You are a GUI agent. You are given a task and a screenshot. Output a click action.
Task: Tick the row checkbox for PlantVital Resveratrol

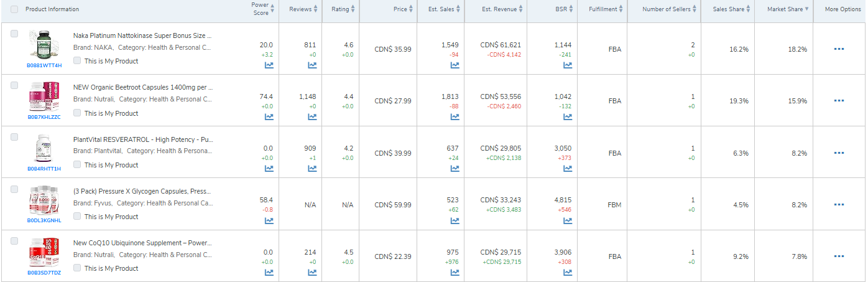tap(14, 137)
